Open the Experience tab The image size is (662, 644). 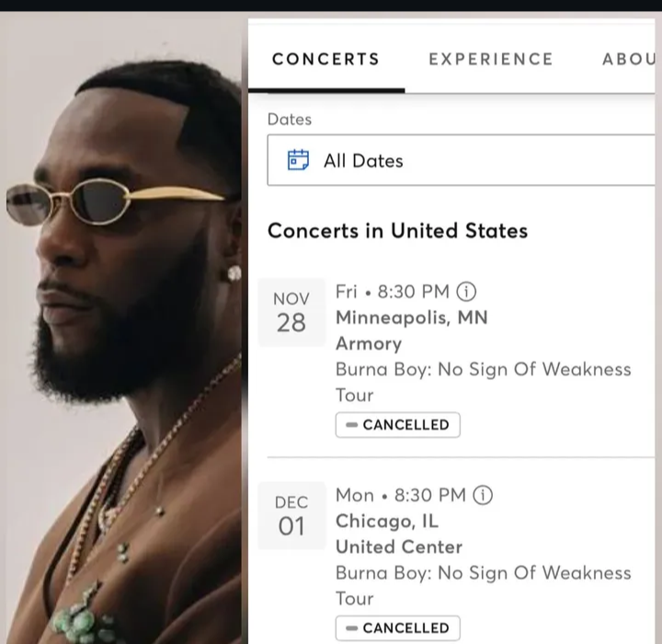point(491,59)
